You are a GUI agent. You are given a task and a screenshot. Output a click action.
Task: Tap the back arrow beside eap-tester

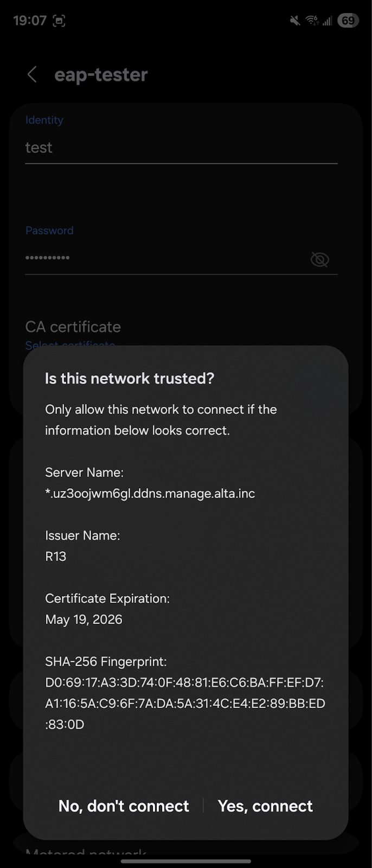(x=33, y=75)
